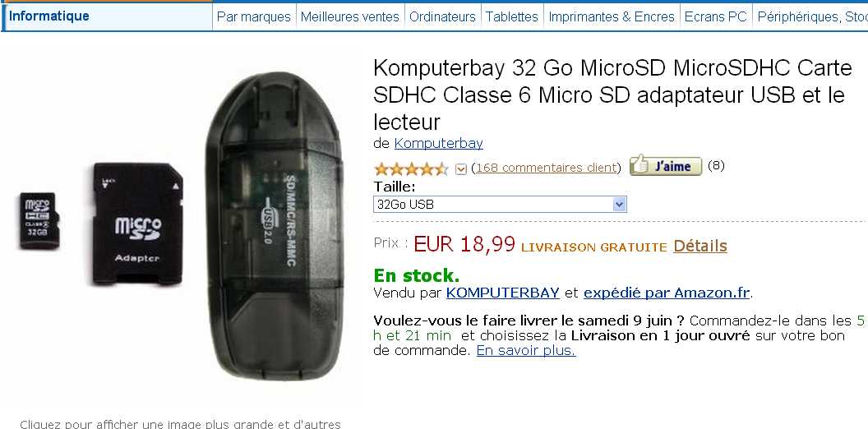Open the KOMPUTERBAY seller link
The height and width of the screenshot is (429, 868).
503,293
